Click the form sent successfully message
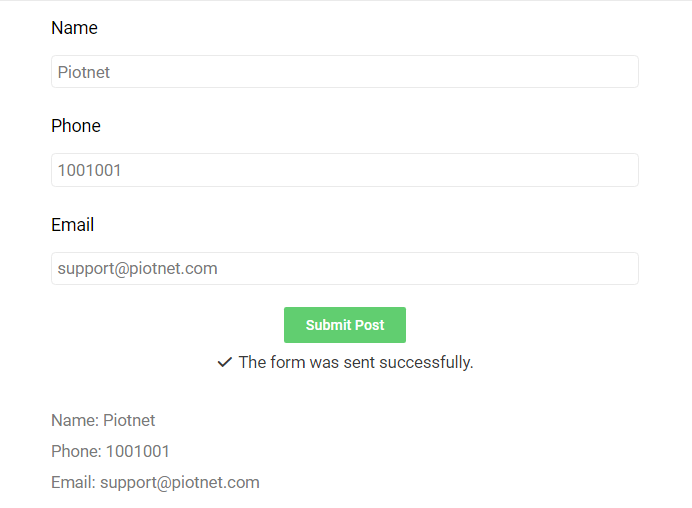The width and height of the screenshot is (692, 508). [356, 362]
